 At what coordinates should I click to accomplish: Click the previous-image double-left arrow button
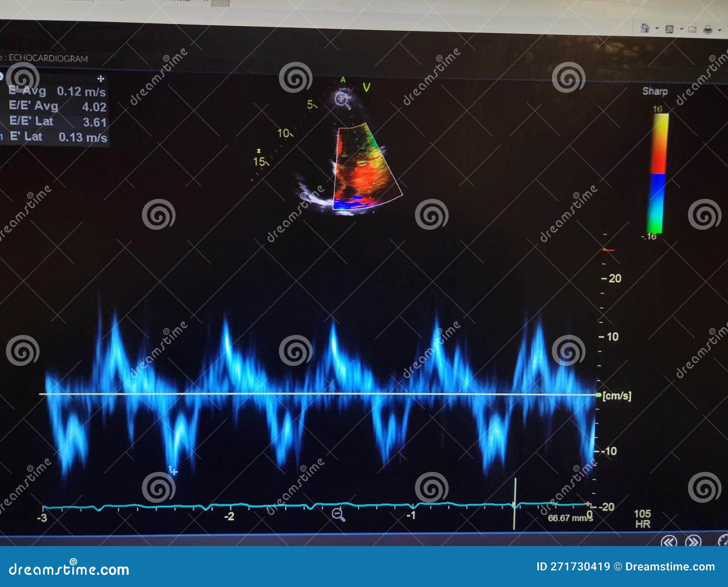pyautogui.click(x=668, y=541)
